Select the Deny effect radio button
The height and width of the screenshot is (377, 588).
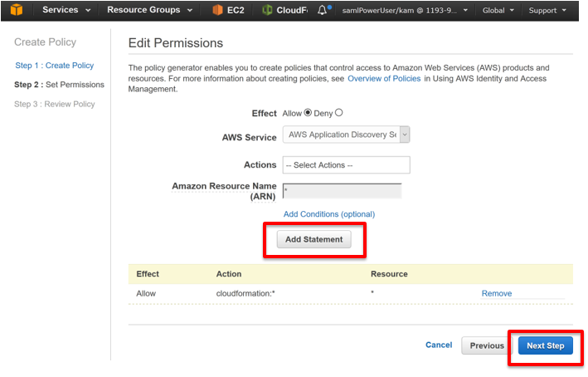(338, 113)
